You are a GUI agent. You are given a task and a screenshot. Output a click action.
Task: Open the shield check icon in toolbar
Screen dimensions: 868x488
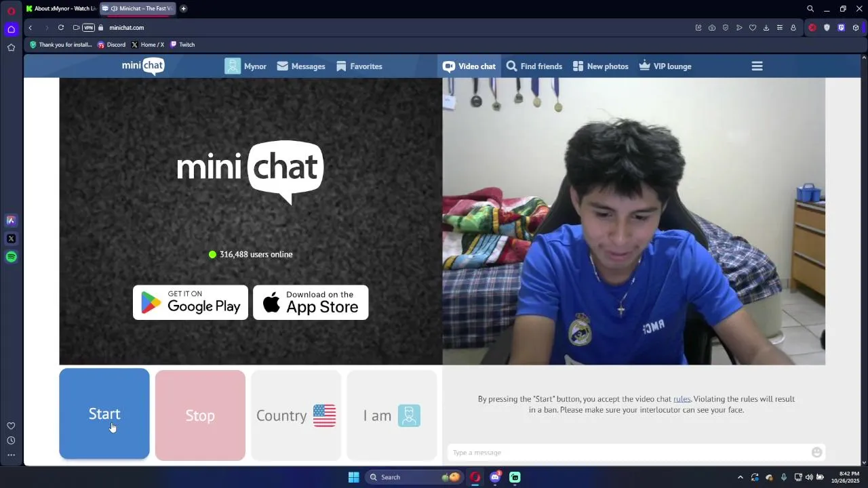pyautogui.click(x=726, y=28)
